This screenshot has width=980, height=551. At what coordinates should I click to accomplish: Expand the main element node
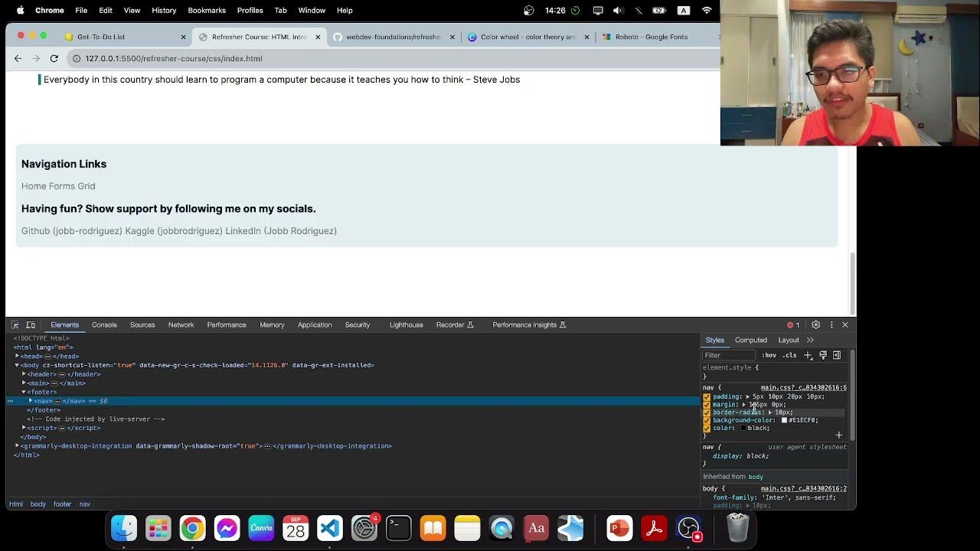click(x=24, y=383)
